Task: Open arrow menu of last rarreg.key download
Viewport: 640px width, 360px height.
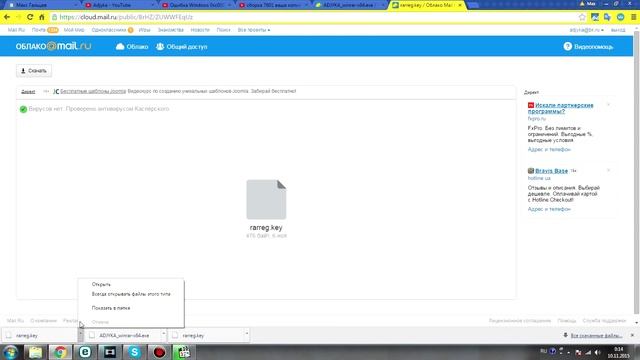Action: (247, 334)
